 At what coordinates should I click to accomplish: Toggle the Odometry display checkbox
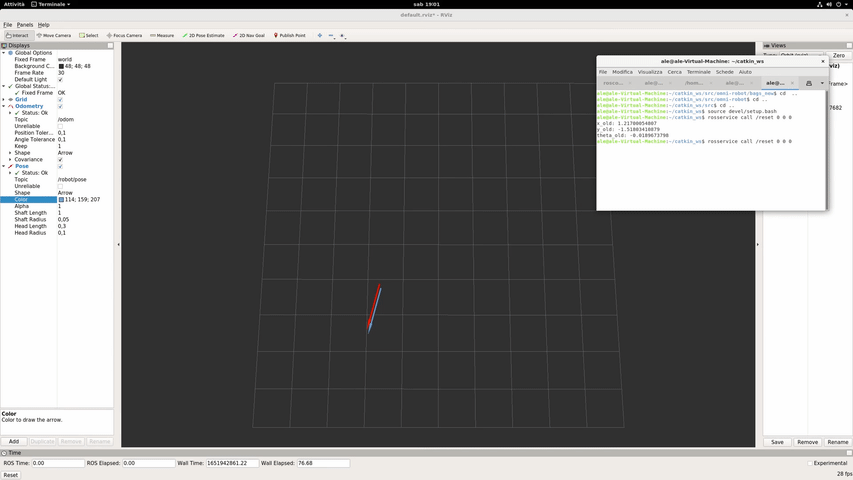point(60,106)
